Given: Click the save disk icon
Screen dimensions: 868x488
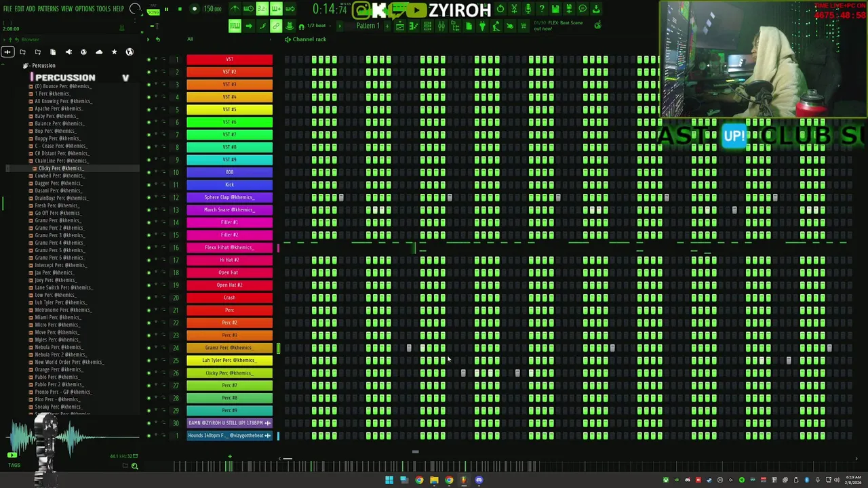Looking at the screenshot, I should (x=555, y=9).
